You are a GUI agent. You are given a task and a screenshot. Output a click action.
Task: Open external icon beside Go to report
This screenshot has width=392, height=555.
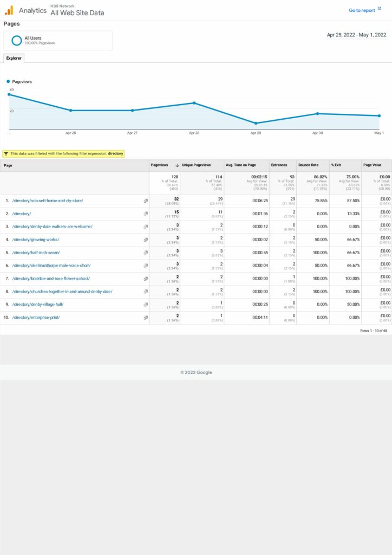380,9
